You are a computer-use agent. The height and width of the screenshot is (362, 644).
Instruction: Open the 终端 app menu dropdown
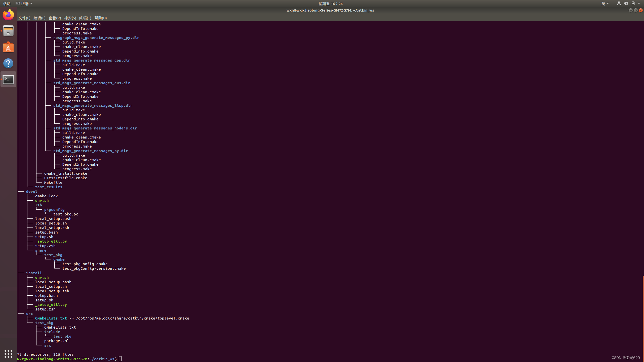tap(24, 4)
